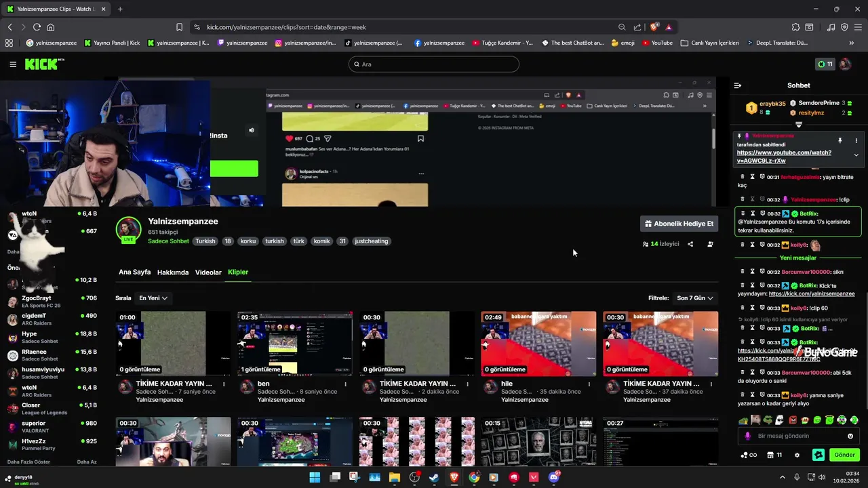
Task: Click Bir mesaj gönderin chat input
Action: [799, 436]
